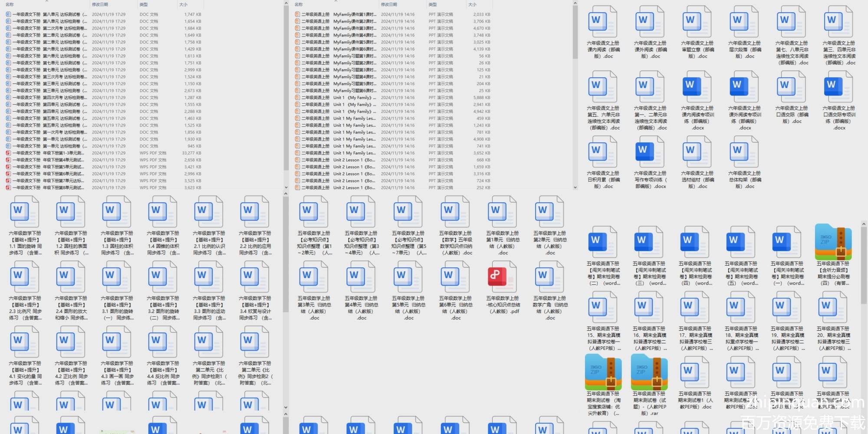The height and width of the screenshot is (434, 868).
Task: Open 六年级语文上册 课内阅读（部编版）.doc Word file
Action: pos(603,22)
